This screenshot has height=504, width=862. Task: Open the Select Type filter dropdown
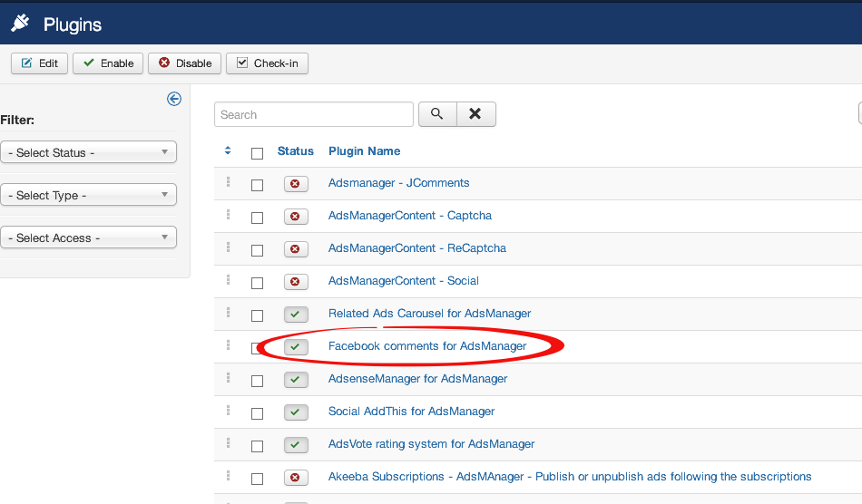[x=89, y=195]
